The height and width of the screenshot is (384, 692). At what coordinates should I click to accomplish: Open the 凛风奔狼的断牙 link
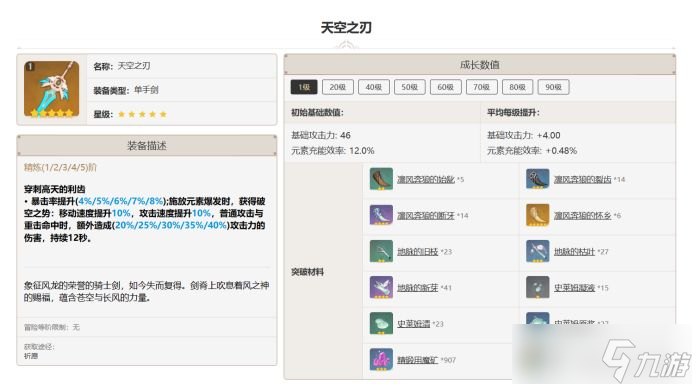(x=425, y=215)
